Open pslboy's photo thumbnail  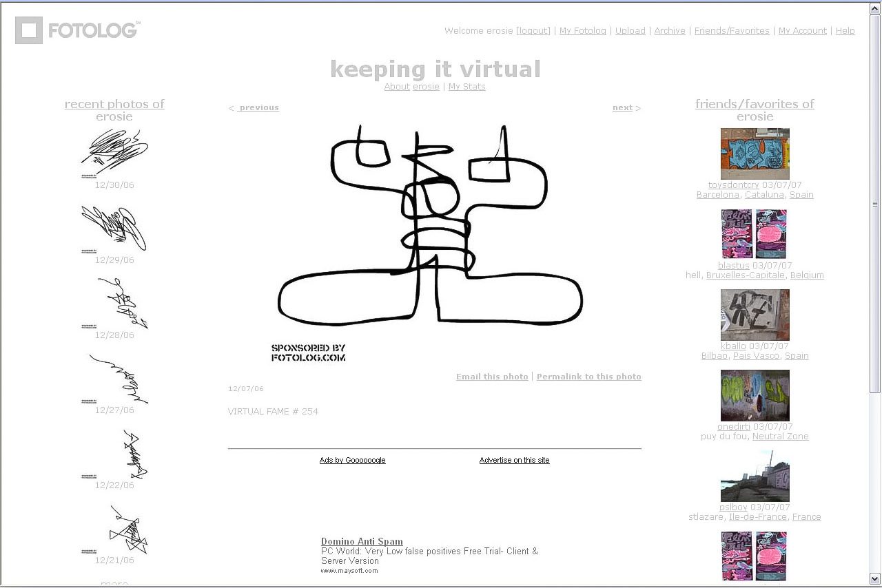(x=755, y=476)
